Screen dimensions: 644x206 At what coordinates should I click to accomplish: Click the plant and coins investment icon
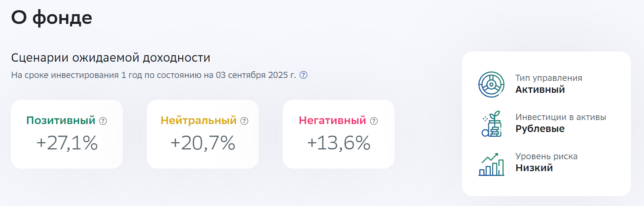tap(491, 124)
